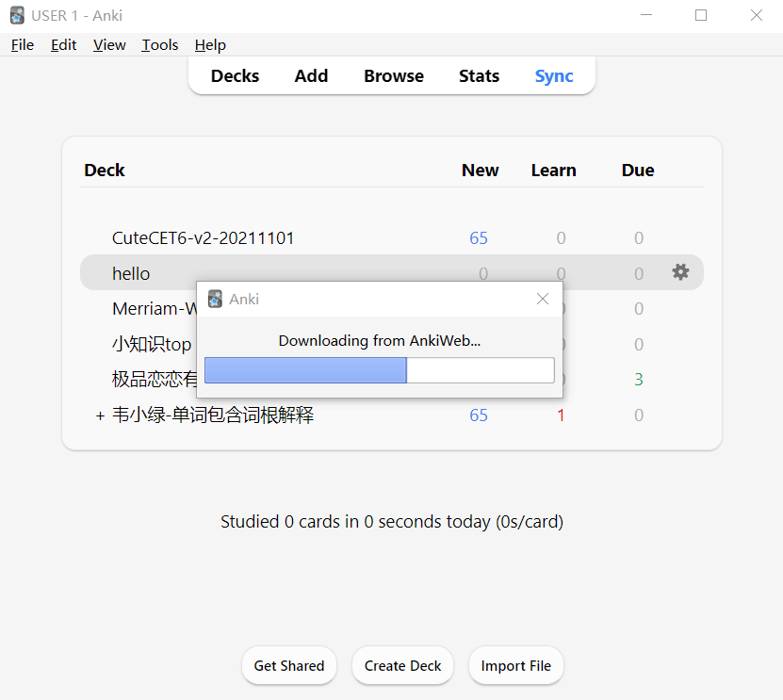This screenshot has width=783, height=700.
Task: Expand the 韦小绿 deck with the plus sign
Action: point(100,415)
